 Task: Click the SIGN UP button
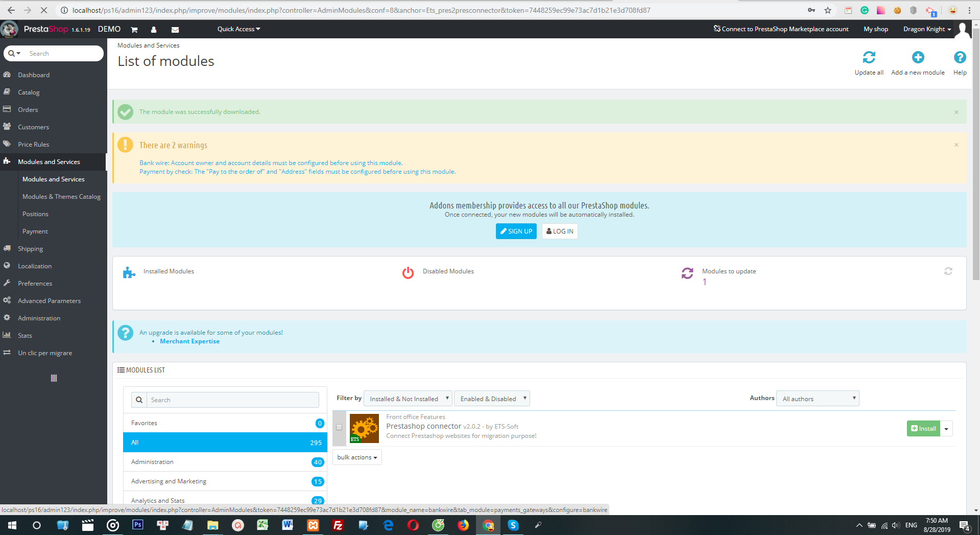pos(516,231)
